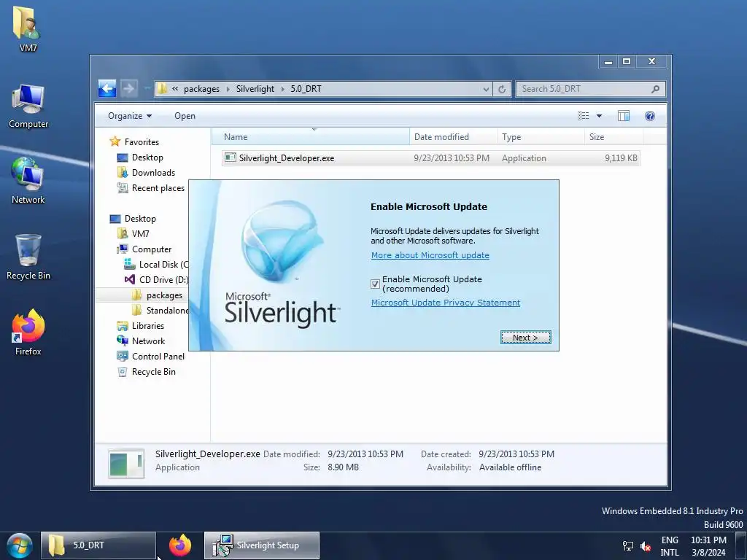Open More about Microsoft update link
This screenshot has height=560, width=747.
click(x=430, y=255)
